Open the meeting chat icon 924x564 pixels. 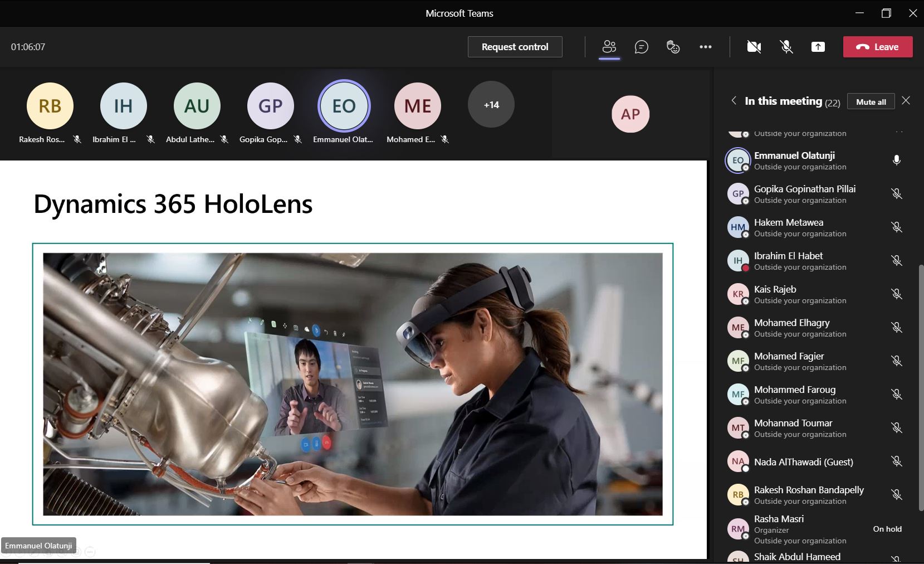pos(642,47)
